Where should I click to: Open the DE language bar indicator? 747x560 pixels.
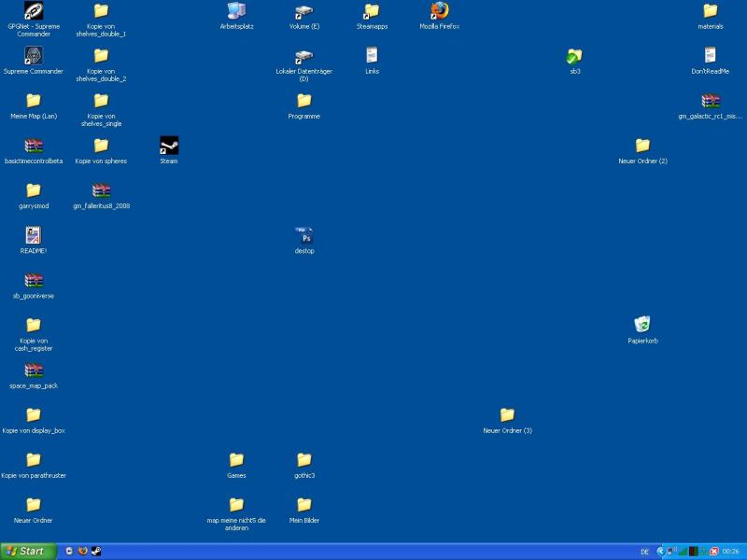click(644, 552)
